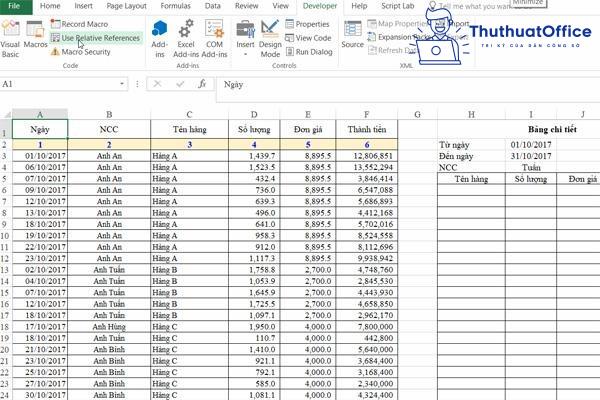Screen dimensions: 600x400
Task: Select column B header
Action: click(109, 114)
